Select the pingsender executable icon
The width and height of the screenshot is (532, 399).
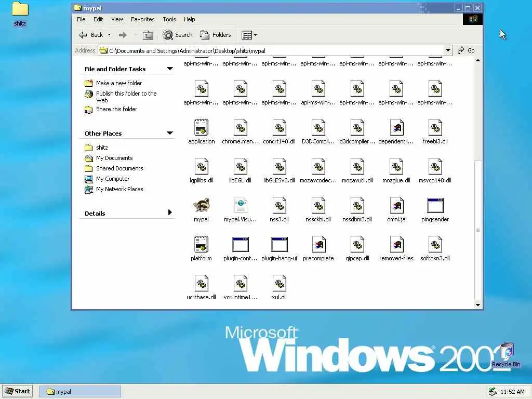(435, 205)
